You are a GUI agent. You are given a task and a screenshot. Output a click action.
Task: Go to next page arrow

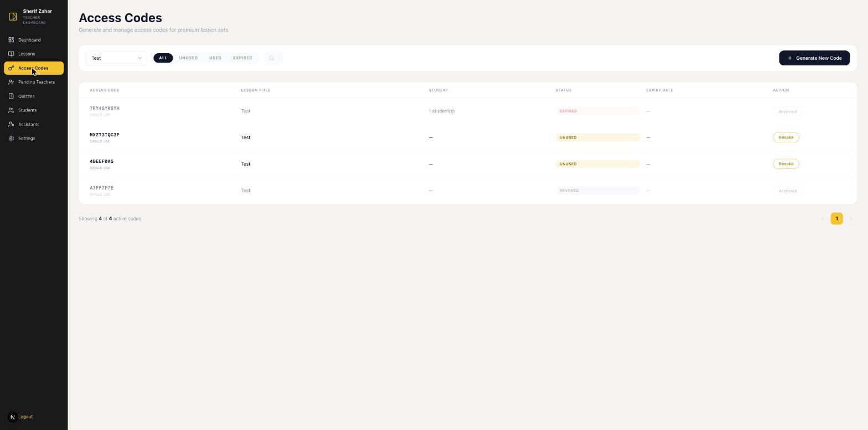coord(851,219)
